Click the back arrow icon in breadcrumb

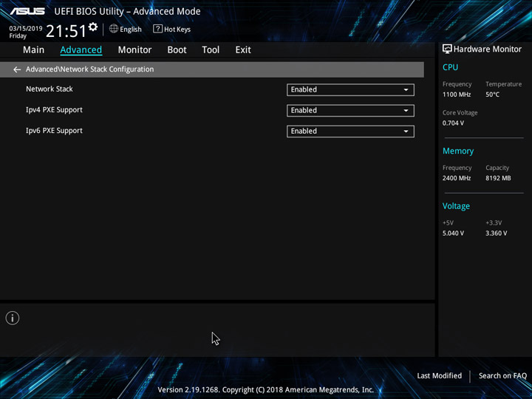pyautogui.click(x=17, y=69)
